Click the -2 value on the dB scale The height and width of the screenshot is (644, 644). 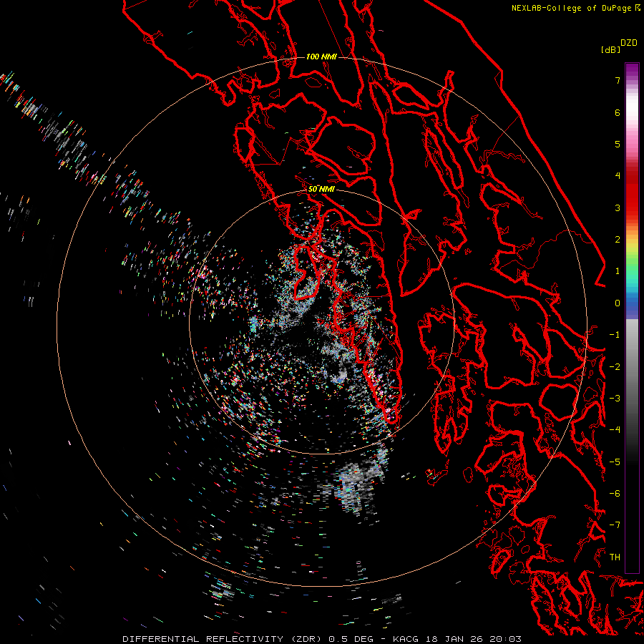(x=615, y=367)
